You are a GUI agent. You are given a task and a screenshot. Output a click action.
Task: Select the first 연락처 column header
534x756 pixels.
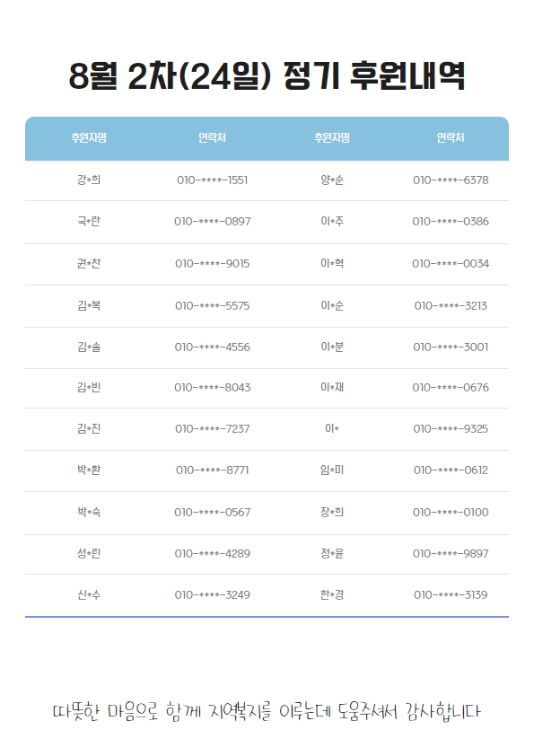(212, 138)
